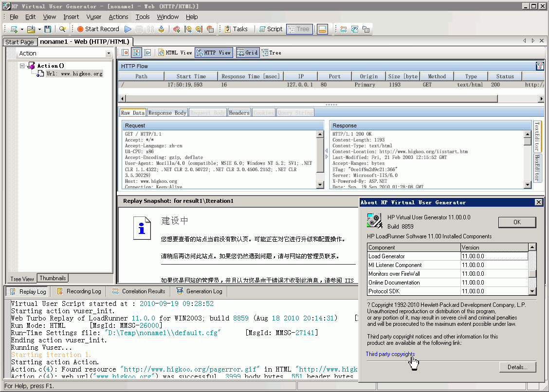The image size is (549, 392).
Task: Open the Tasks pane button
Action: pyautogui.click(x=236, y=29)
